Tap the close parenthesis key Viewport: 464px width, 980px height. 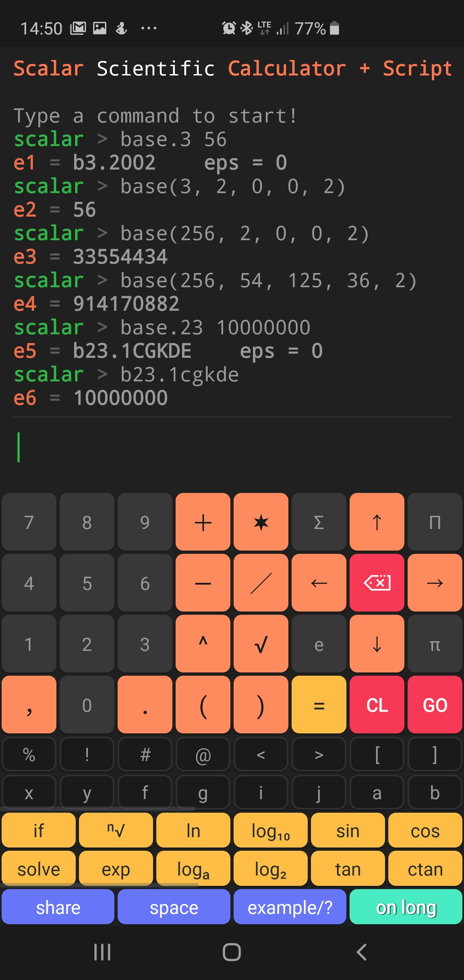[261, 704]
